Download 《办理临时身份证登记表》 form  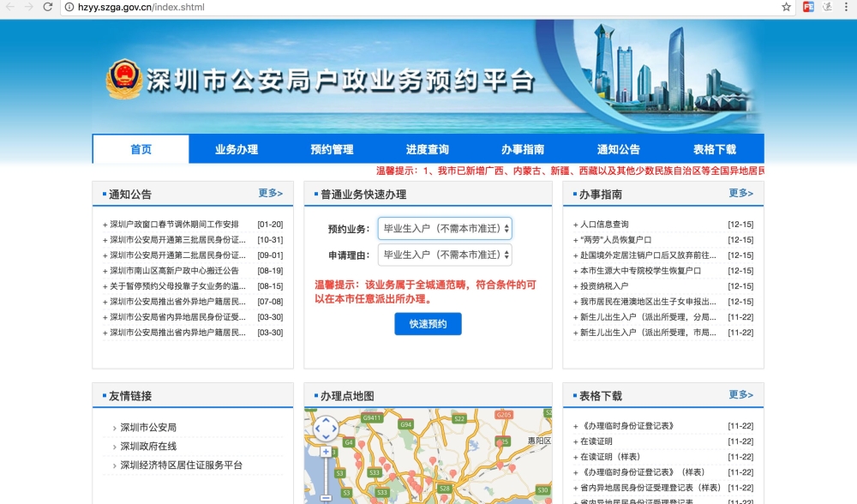[628, 426]
